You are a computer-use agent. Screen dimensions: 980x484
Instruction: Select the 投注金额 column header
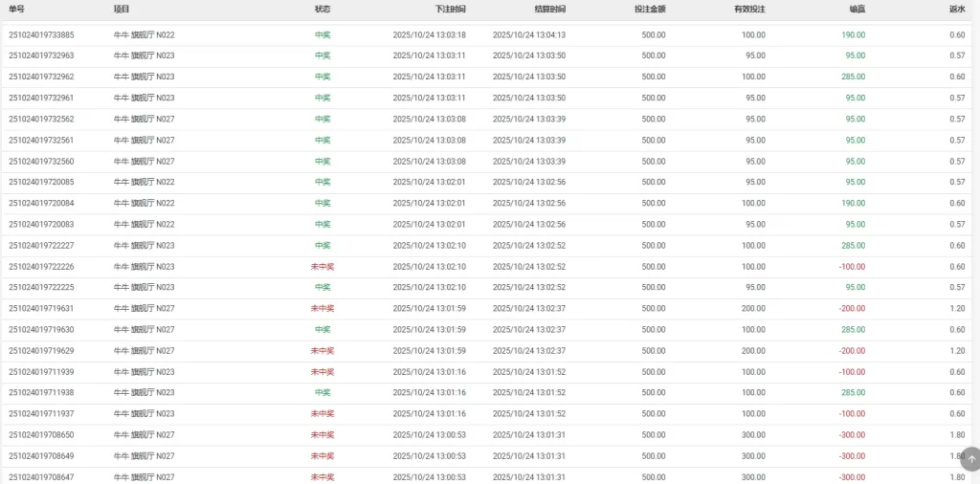tap(649, 9)
